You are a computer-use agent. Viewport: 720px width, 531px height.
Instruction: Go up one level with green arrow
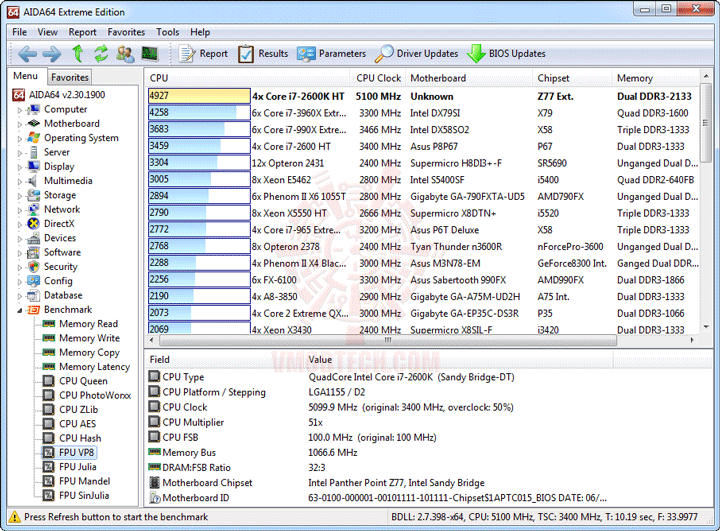[78, 54]
